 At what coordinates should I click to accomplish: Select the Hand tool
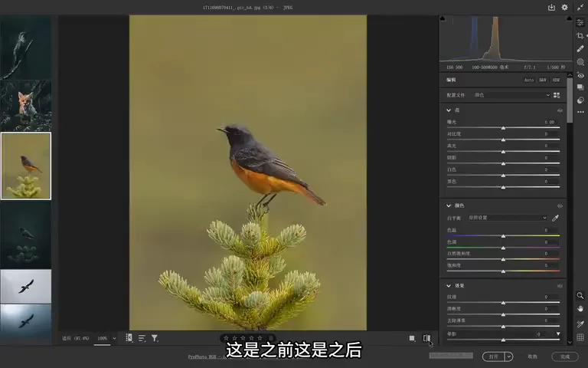[x=580, y=309]
